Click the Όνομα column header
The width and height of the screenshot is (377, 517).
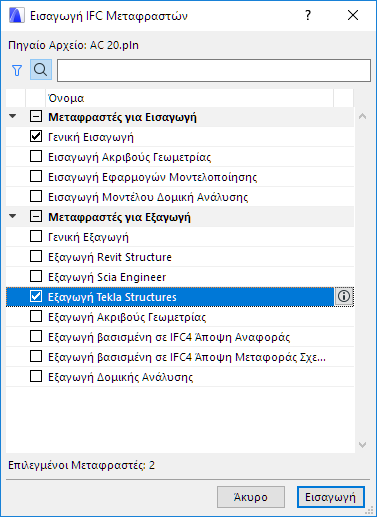[189, 98]
